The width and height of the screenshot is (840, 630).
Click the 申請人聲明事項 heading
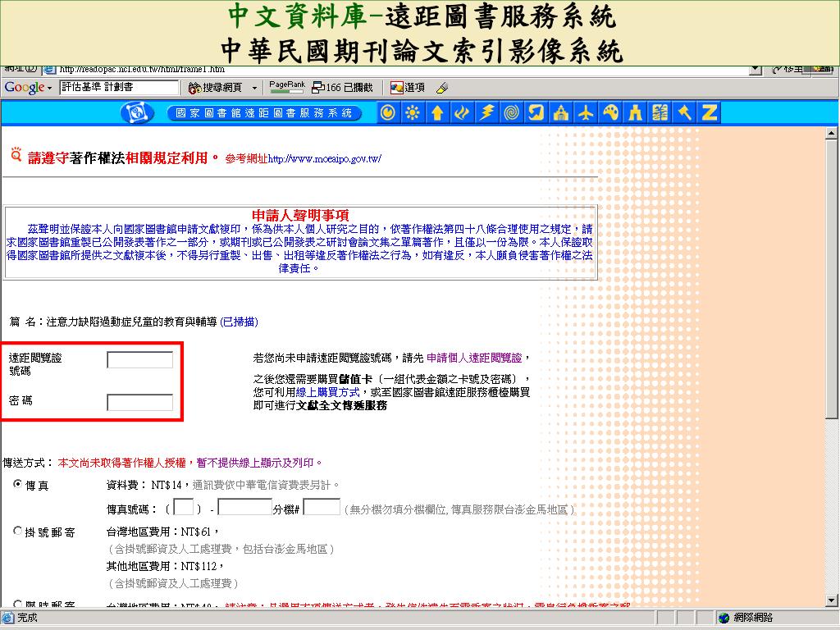point(300,216)
